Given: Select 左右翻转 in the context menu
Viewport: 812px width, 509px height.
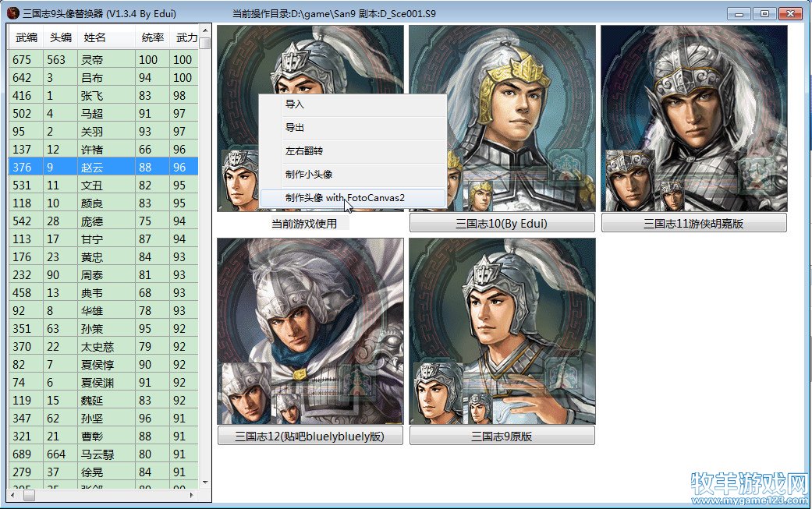Looking at the screenshot, I should (353, 151).
